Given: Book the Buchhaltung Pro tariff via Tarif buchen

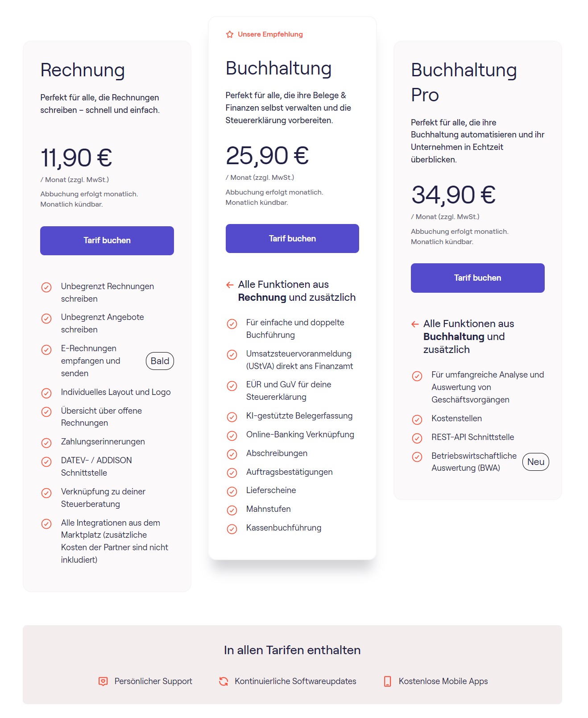Looking at the screenshot, I should (x=477, y=278).
